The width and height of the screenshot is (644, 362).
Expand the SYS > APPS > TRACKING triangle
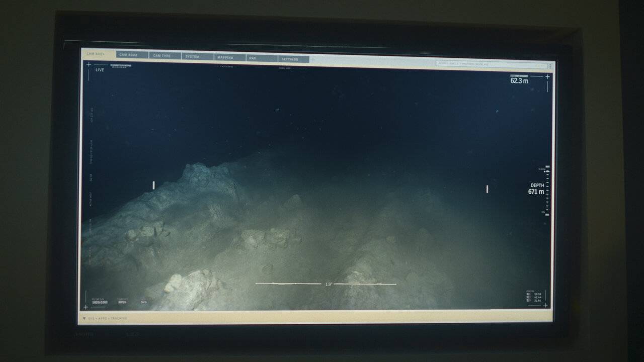(x=85, y=318)
